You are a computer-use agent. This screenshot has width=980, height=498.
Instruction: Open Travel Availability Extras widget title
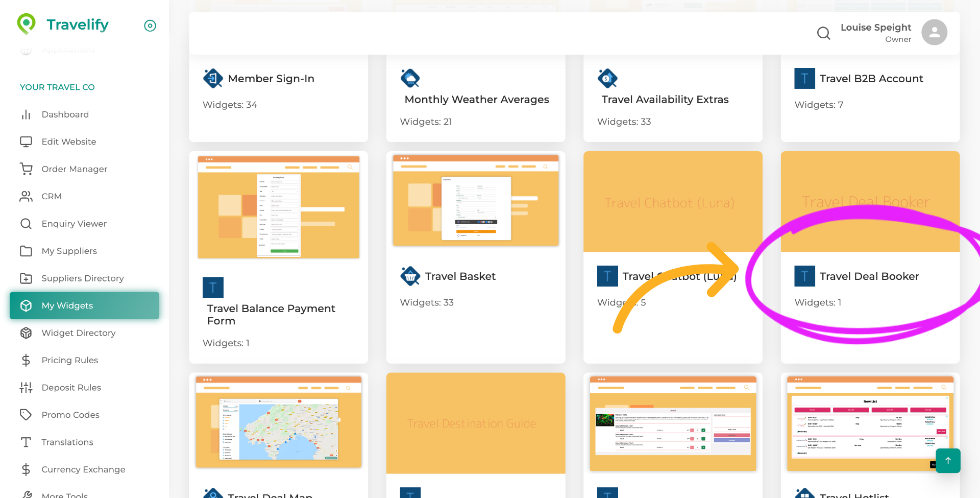665,100
